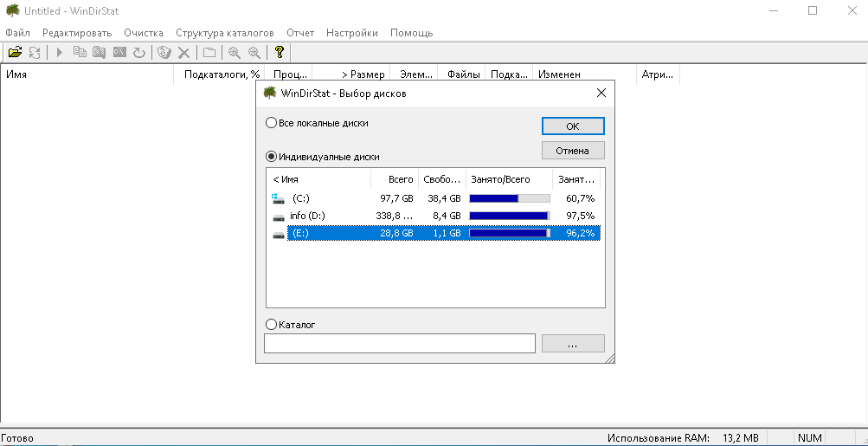Click the '97,7 GB' total size
The width and height of the screenshot is (868, 446).
pyautogui.click(x=396, y=198)
